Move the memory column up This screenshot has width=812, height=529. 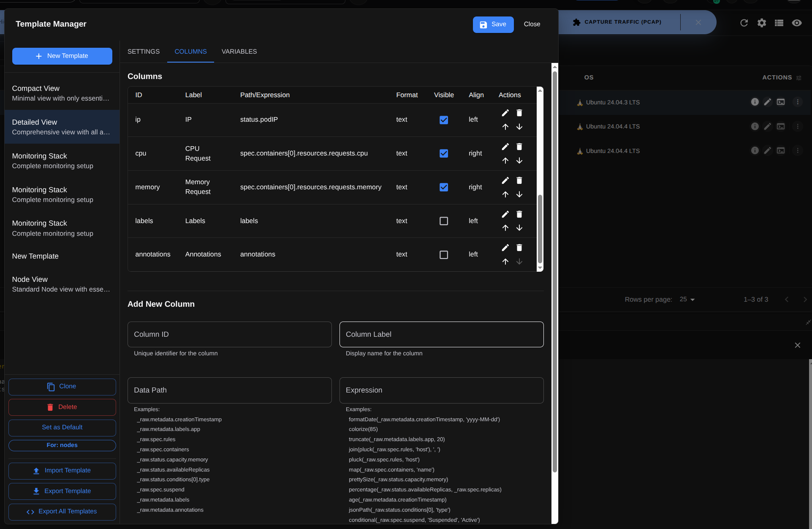[505, 194]
